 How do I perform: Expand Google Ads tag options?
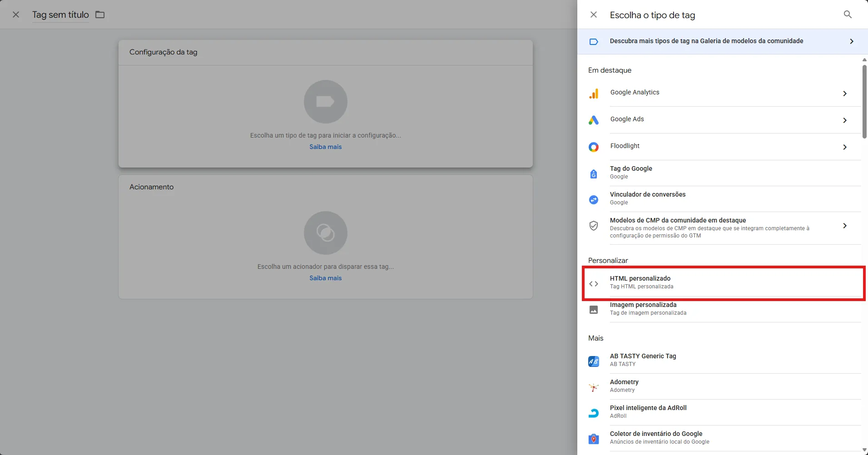pyautogui.click(x=845, y=120)
